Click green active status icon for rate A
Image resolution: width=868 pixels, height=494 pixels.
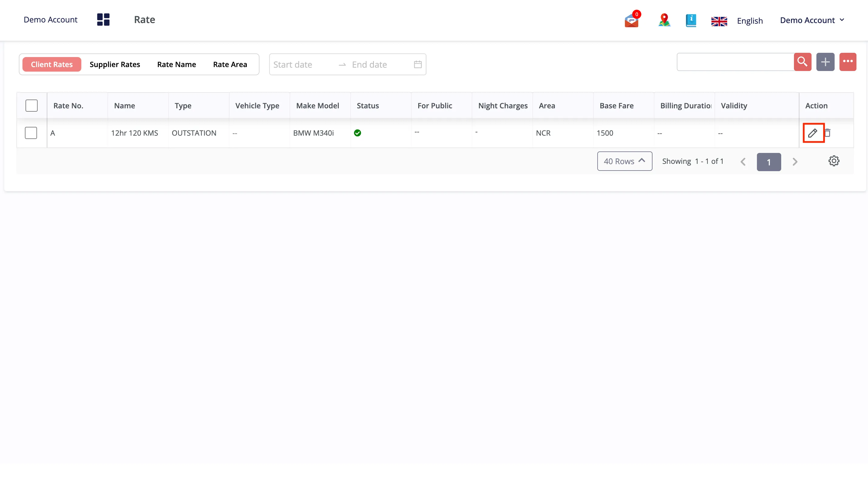tap(357, 133)
